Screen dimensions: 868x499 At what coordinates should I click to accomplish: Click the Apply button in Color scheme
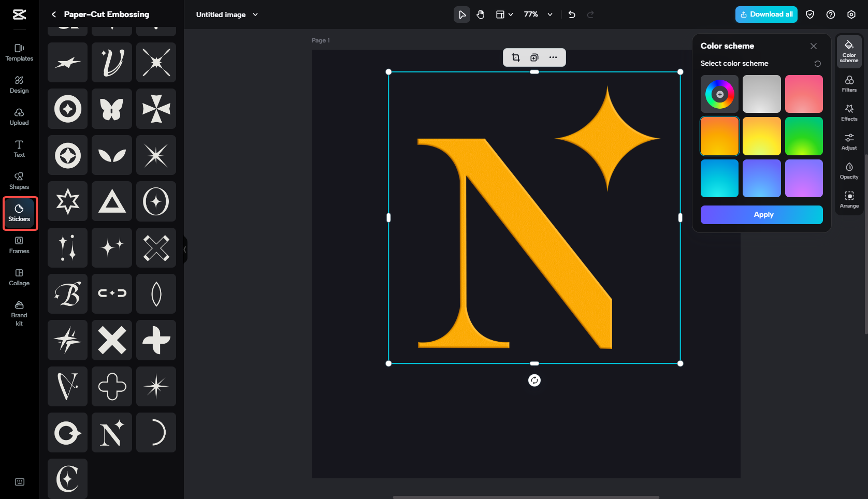pos(761,214)
